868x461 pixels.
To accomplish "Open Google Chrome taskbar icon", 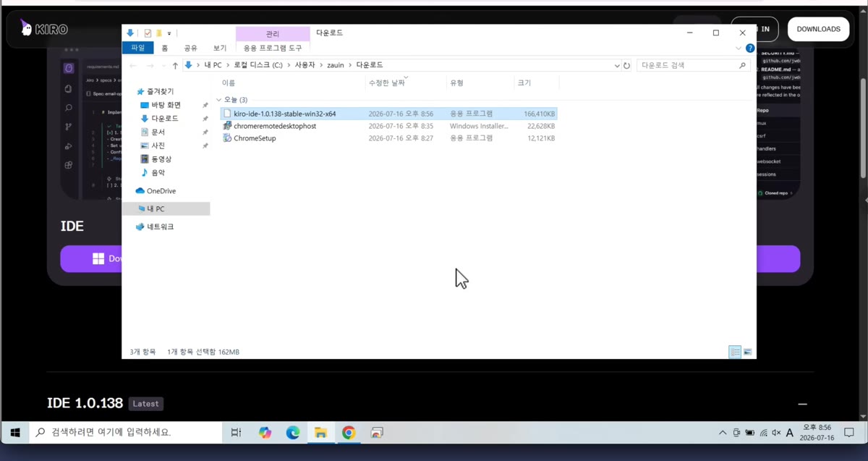I will click(349, 433).
